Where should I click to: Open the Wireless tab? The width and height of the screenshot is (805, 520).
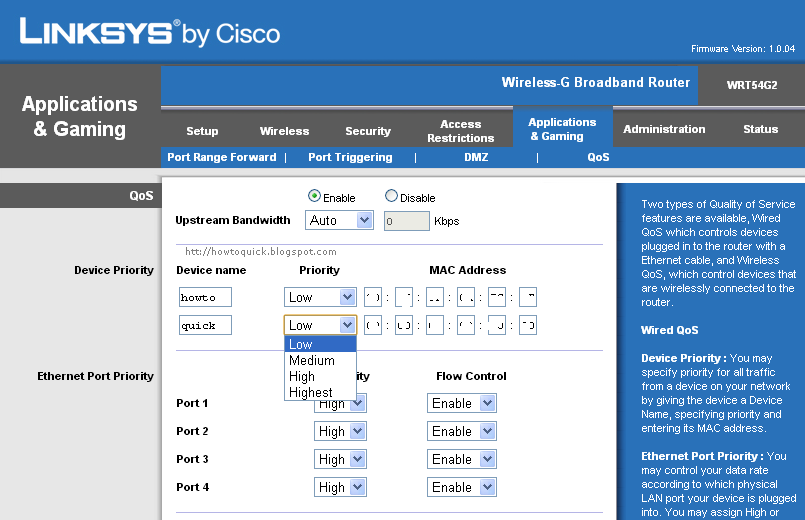click(x=284, y=131)
